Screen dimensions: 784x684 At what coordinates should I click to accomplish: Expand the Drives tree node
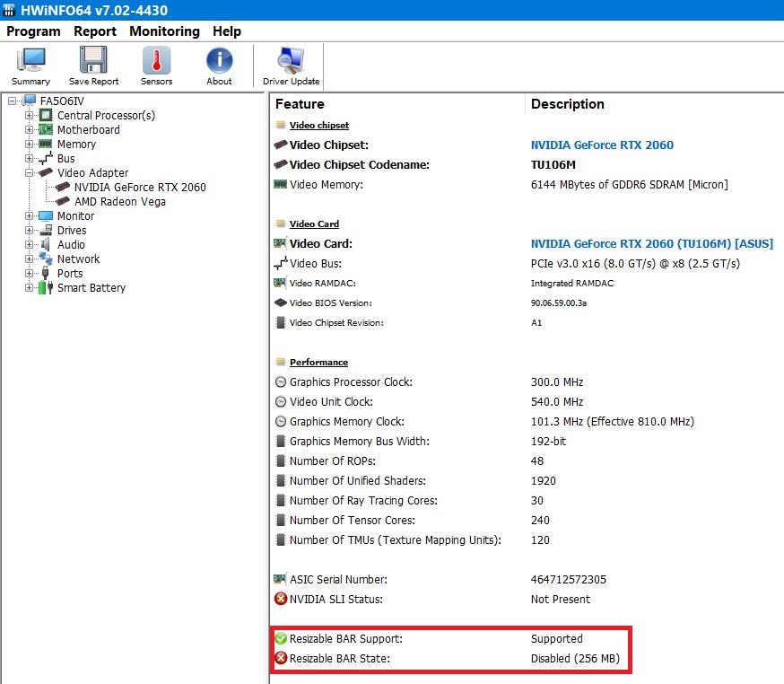tap(29, 231)
